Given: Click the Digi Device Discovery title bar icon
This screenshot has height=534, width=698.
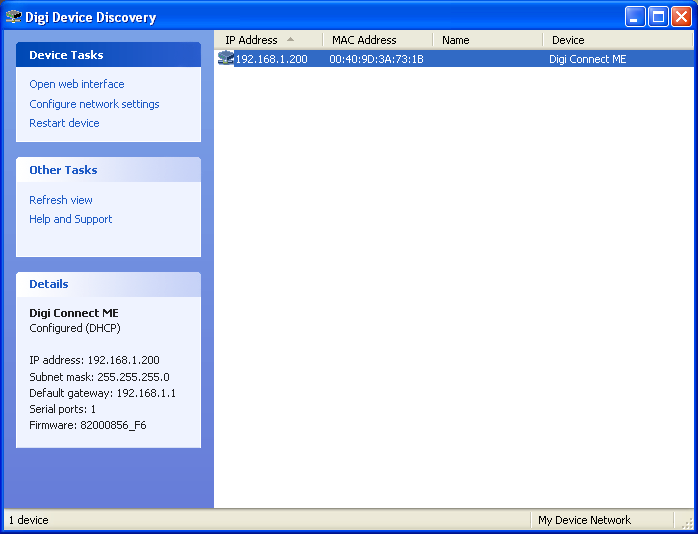Looking at the screenshot, I should coord(13,17).
